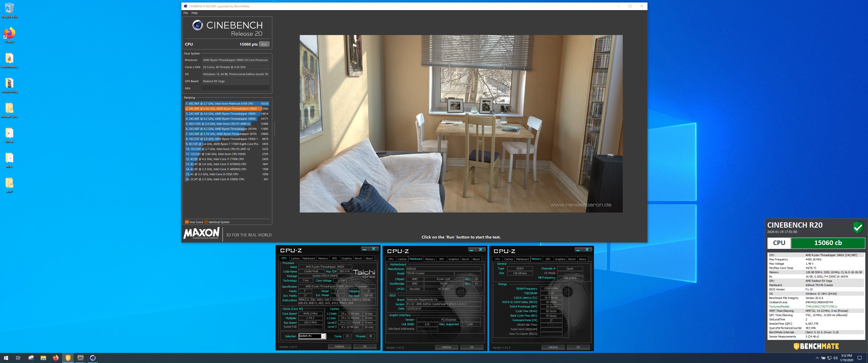Click the Cinebench logo in the title bar

(185, 6)
